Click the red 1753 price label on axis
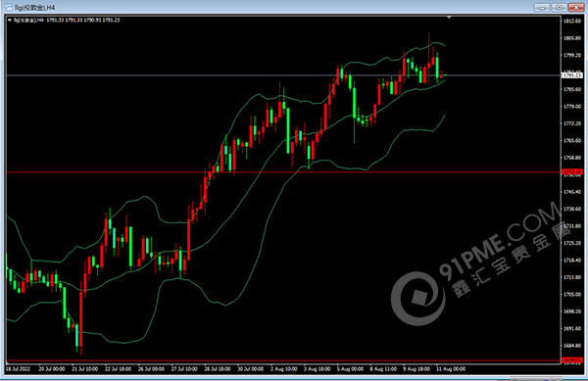Viewport: 588px width, 381px height. (572, 172)
